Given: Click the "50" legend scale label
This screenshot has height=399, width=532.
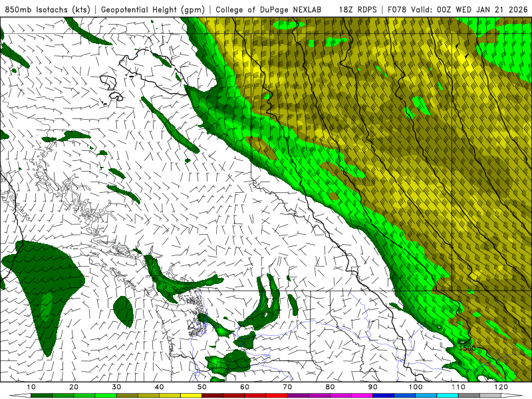Looking at the screenshot, I should click(202, 387).
